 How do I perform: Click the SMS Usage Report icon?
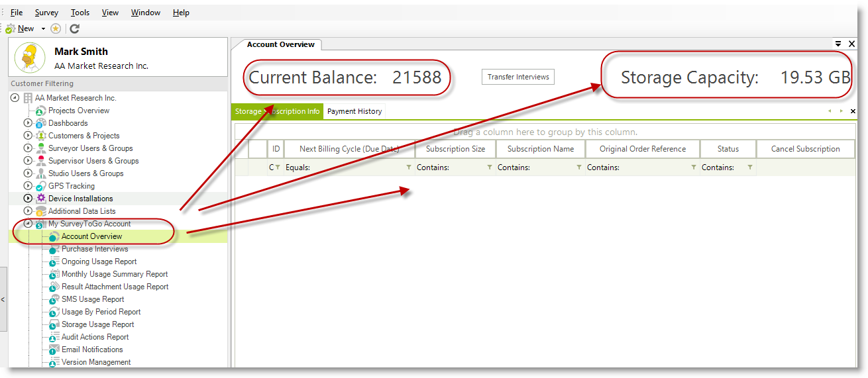tap(54, 299)
